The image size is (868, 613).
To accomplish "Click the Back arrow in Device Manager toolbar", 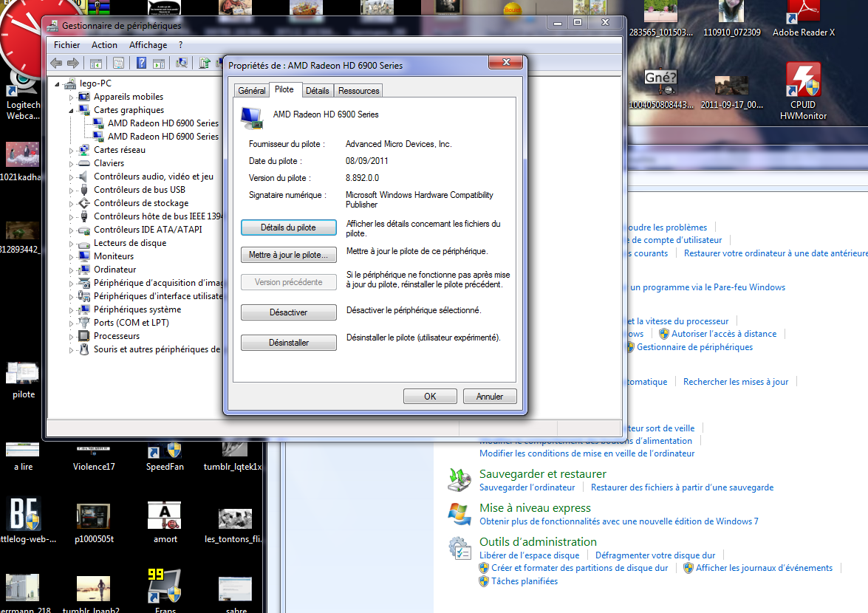I will pos(56,64).
